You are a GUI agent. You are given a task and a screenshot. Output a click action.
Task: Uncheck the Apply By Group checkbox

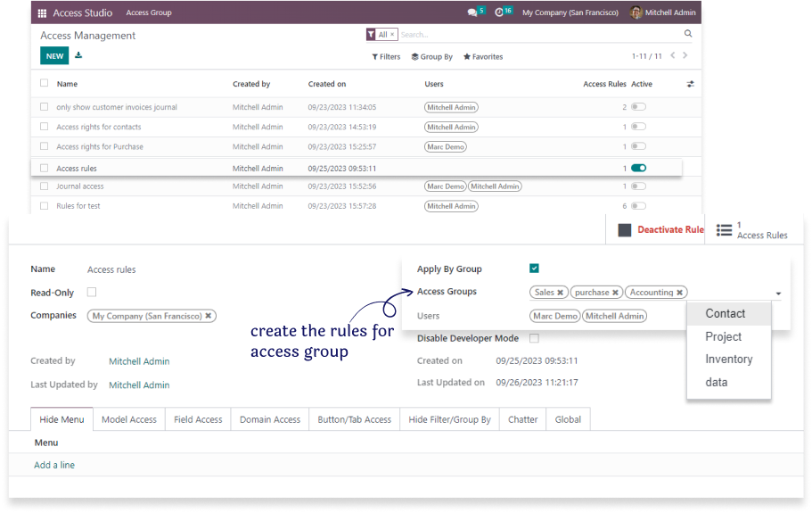tap(534, 269)
